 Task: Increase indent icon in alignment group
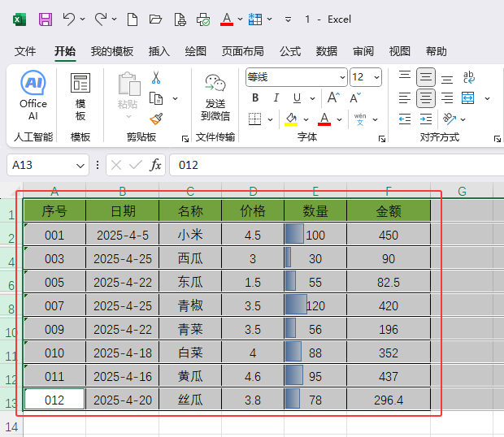(x=426, y=119)
